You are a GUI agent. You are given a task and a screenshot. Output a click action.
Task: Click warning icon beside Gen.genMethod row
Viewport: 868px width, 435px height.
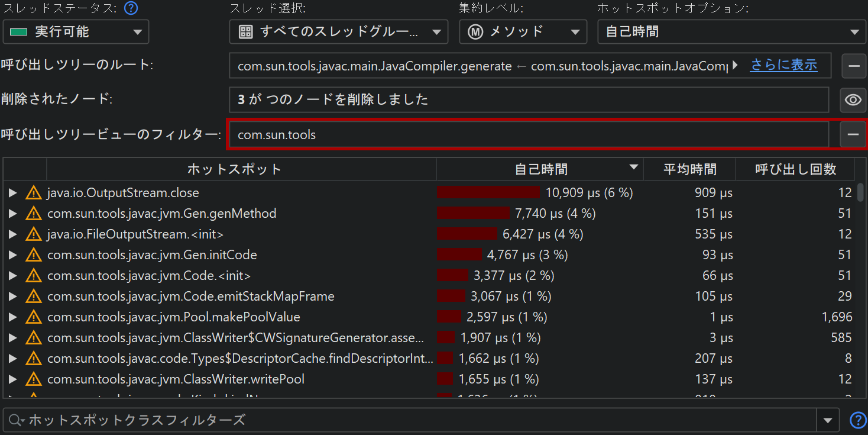click(x=34, y=214)
